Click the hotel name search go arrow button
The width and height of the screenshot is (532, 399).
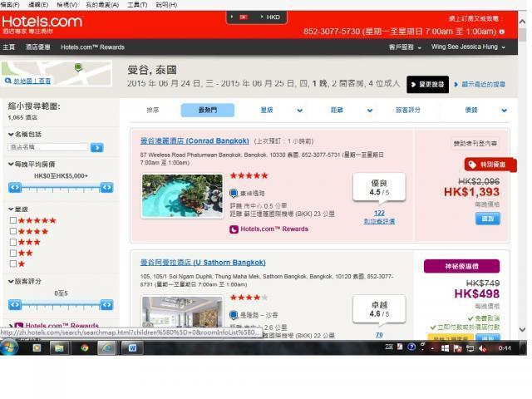97,148
